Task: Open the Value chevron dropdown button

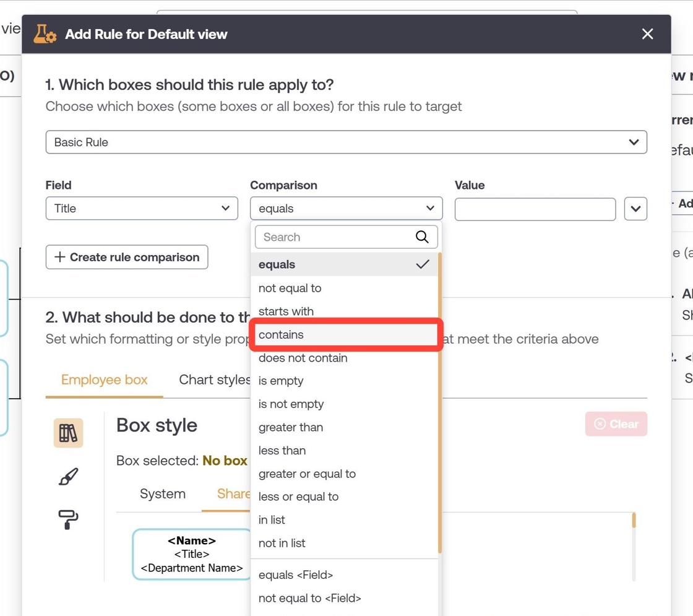Action: coord(635,209)
